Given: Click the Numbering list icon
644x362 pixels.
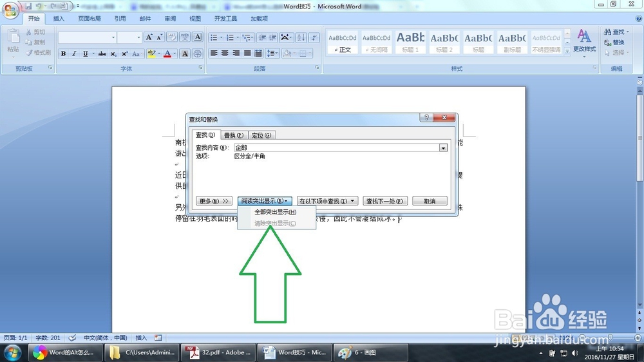Looking at the screenshot, I should [230, 37].
